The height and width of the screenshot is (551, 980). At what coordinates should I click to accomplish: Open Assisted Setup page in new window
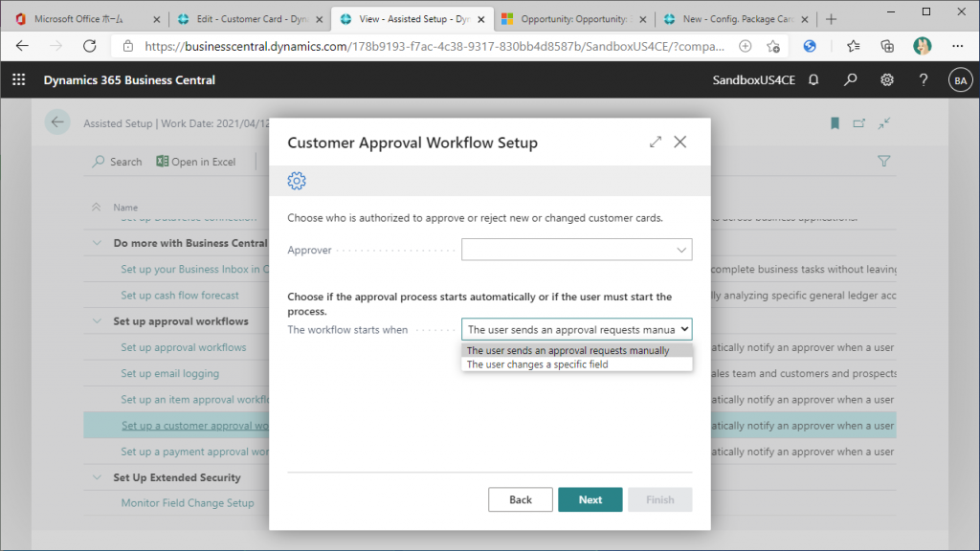(859, 123)
